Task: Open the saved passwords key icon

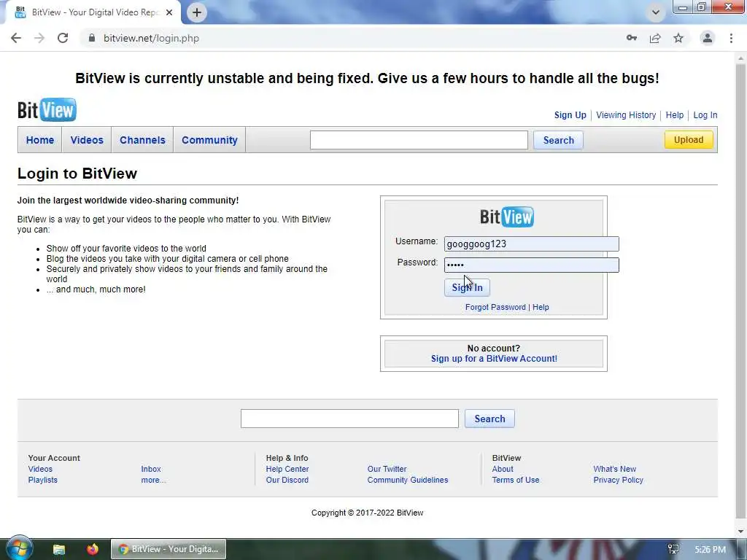Action: (x=632, y=38)
